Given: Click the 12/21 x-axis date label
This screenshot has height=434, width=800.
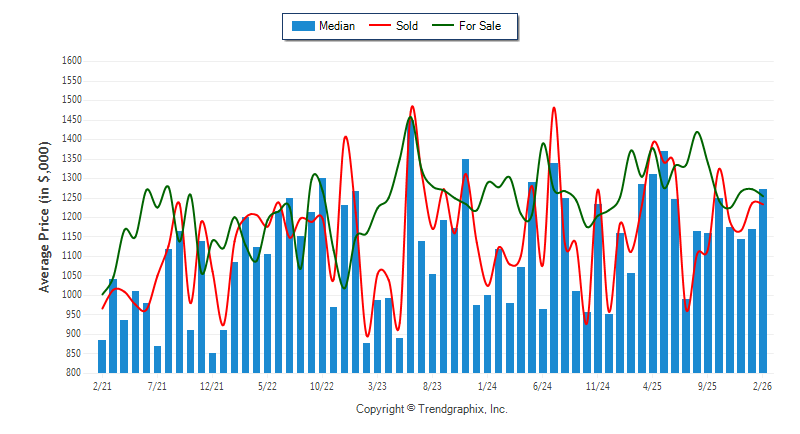Looking at the screenshot, I should [212, 385].
